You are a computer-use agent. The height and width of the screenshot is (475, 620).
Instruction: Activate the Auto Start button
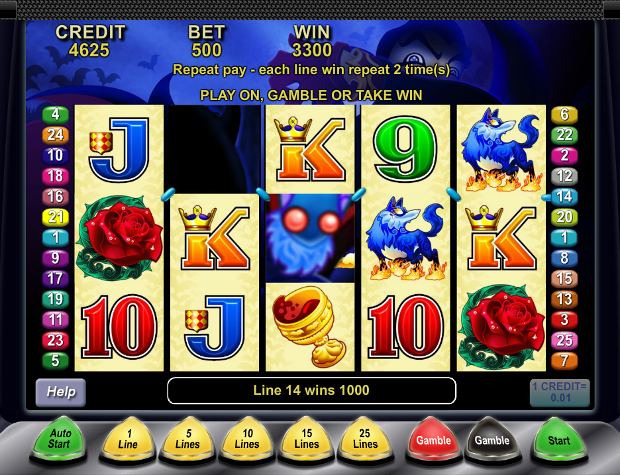(x=59, y=439)
